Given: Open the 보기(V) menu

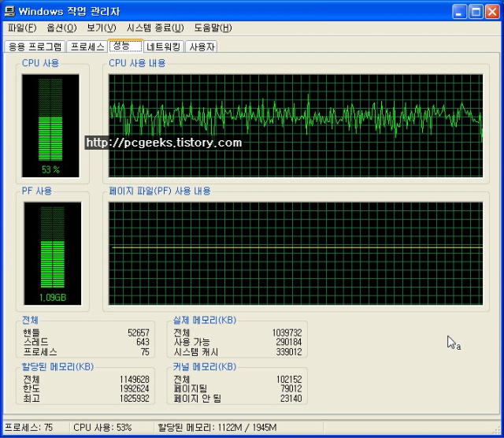Looking at the screenshot, I should 102,28.
